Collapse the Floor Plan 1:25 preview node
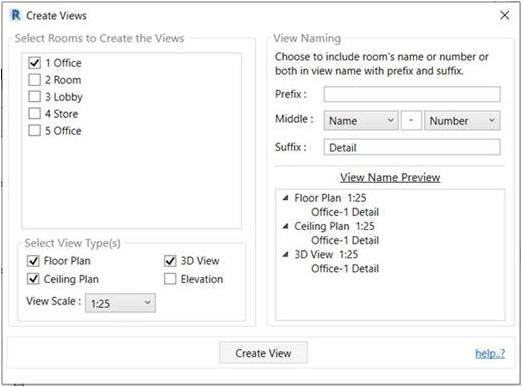 [286, 198]
